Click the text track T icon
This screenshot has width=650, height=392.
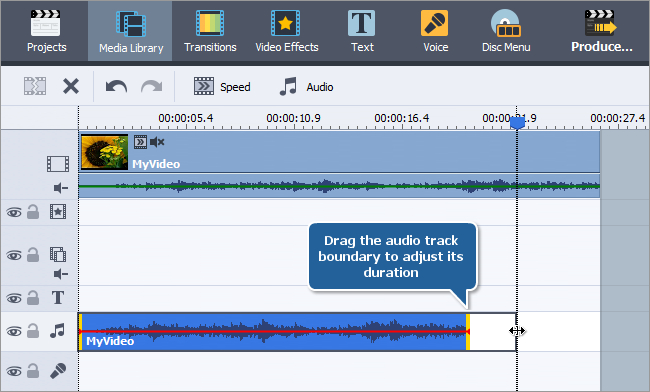click(x=58, y=298)
